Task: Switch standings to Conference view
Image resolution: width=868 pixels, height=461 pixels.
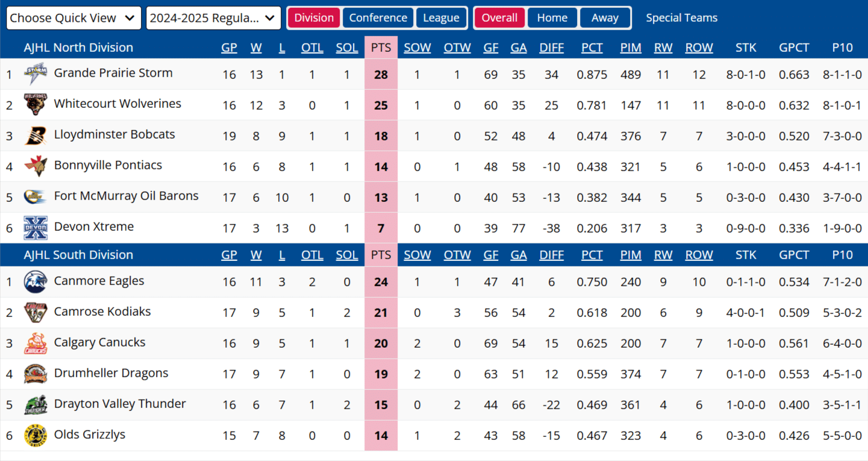Action: [378, 18]
